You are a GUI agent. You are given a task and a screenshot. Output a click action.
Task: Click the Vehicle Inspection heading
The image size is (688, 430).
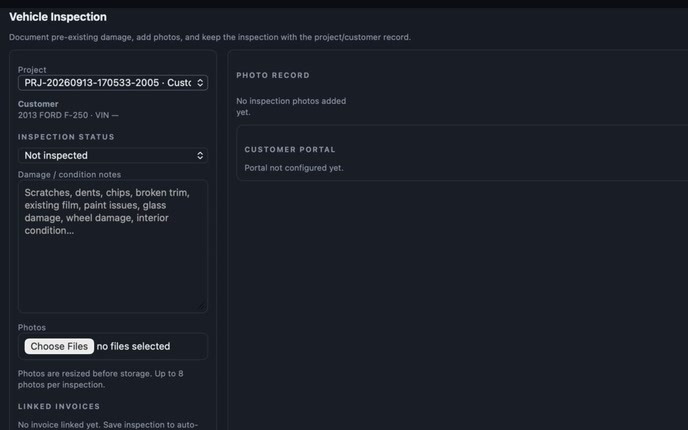(58, 17)
